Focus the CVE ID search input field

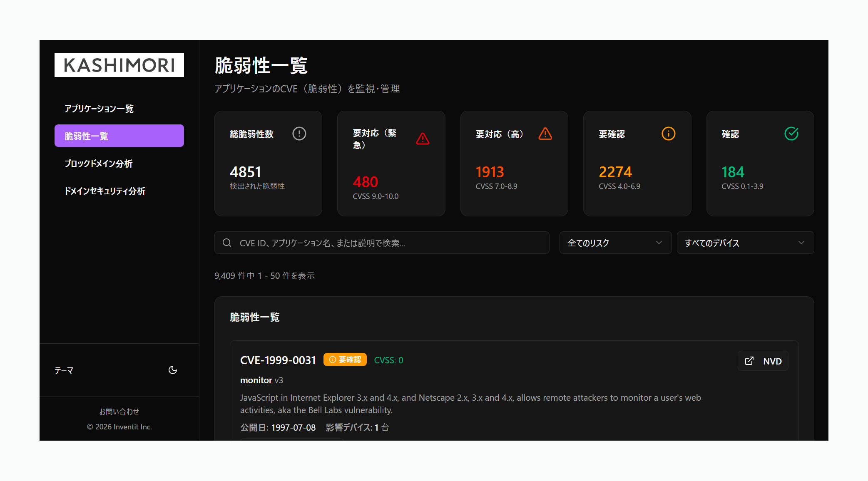(x=387, y=243)
